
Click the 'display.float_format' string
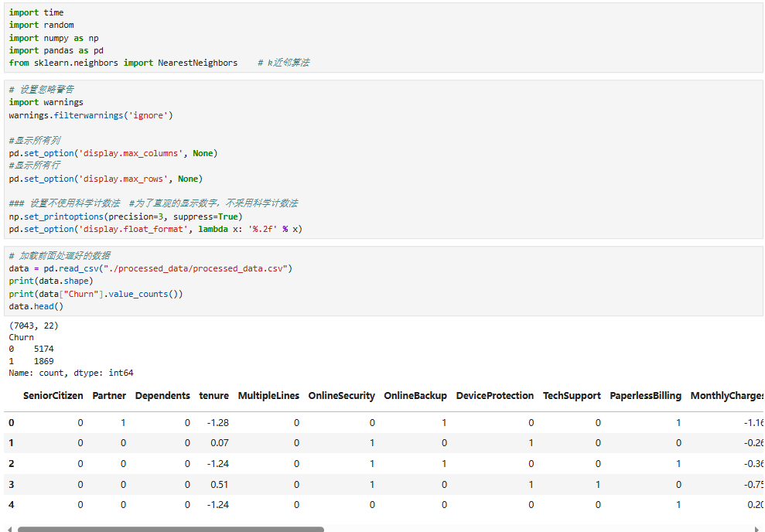pyautogui.click(x=133, y=229)
